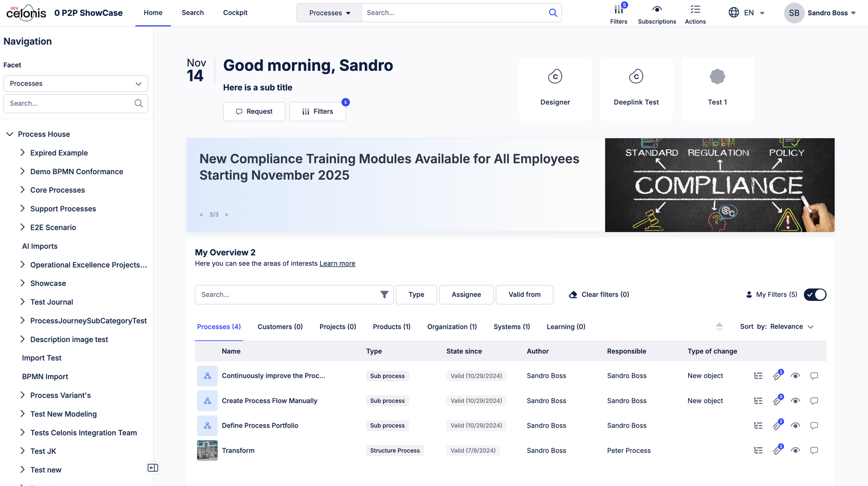Open the Designer tile
Screen dimensions: 868x486
[x=555, y=89]
